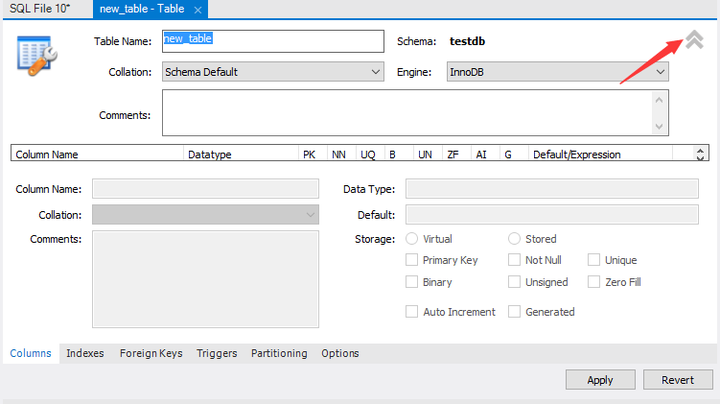Click the comments box scroll-up arrow
This screenshot has width=720, height=404.
coord(659,100)
